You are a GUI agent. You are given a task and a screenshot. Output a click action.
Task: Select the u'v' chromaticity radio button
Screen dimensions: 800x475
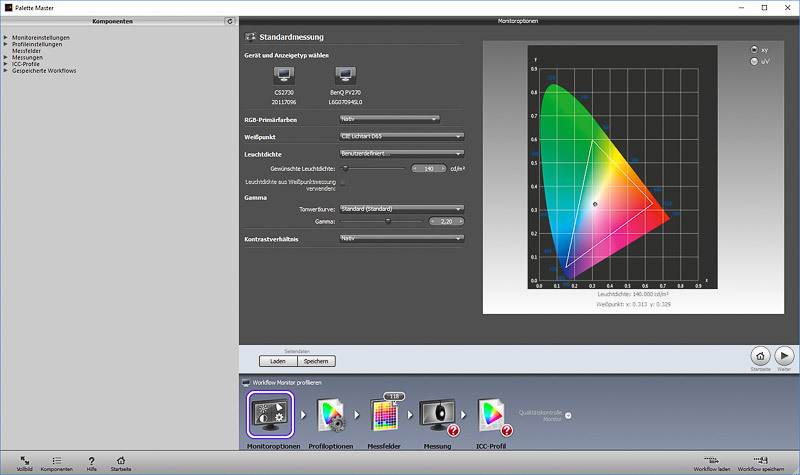click(754, 61)
